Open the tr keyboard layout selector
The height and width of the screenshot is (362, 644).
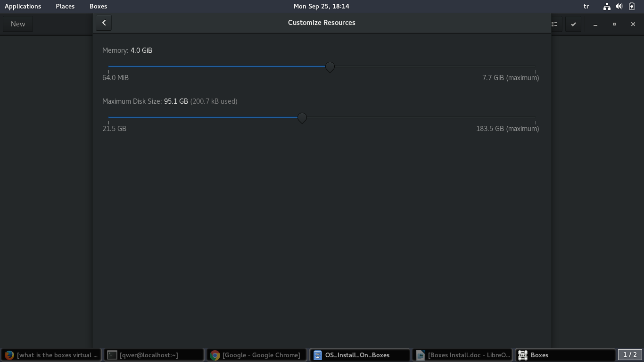tap(586, 6)
